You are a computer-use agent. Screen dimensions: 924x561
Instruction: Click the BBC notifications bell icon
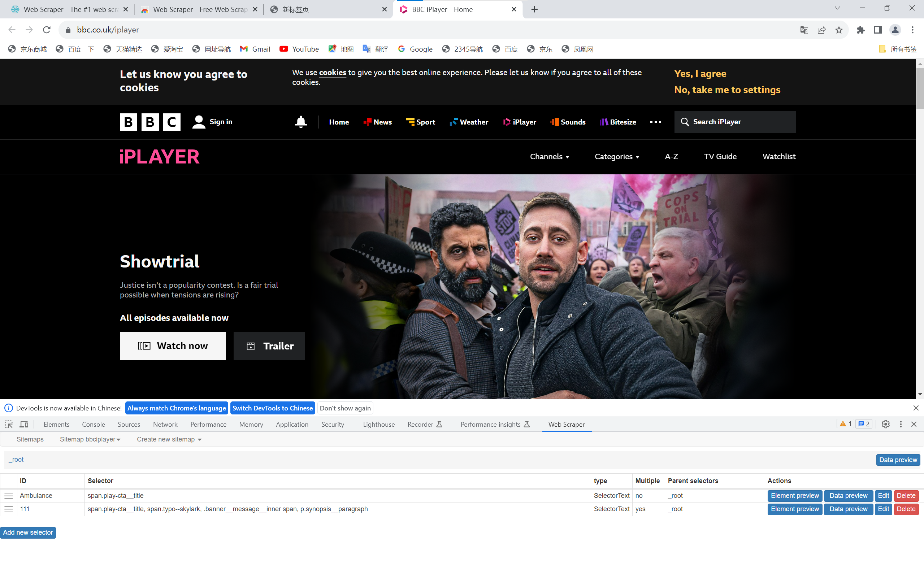click(300, 122)
